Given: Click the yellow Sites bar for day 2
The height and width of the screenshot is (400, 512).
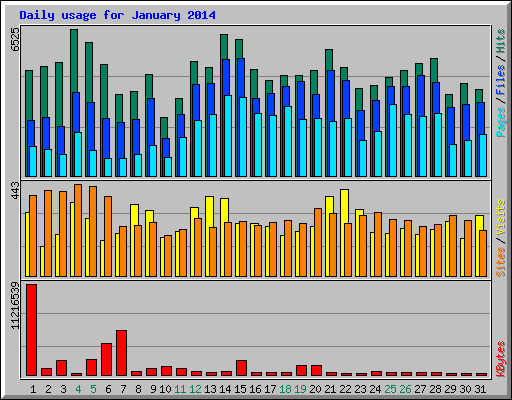Looking at the screenshot, I should point(42,261).
